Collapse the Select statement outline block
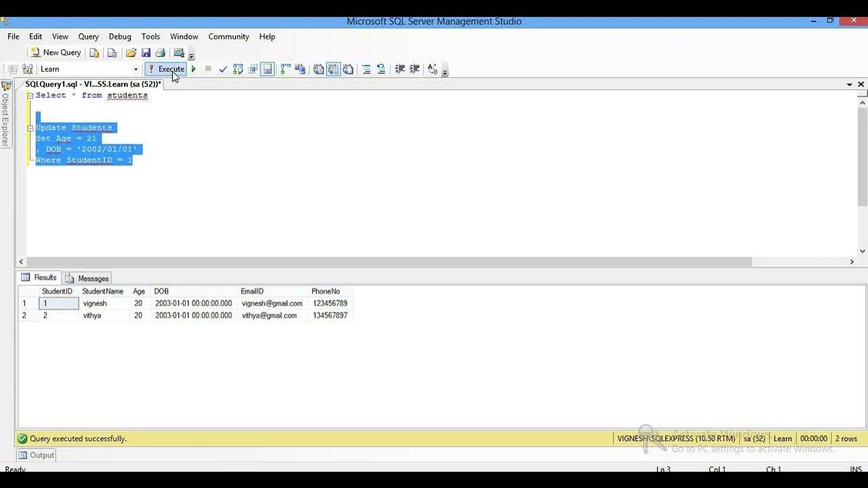The height and width of the screenshot is (488, 868). coord(30,96)
